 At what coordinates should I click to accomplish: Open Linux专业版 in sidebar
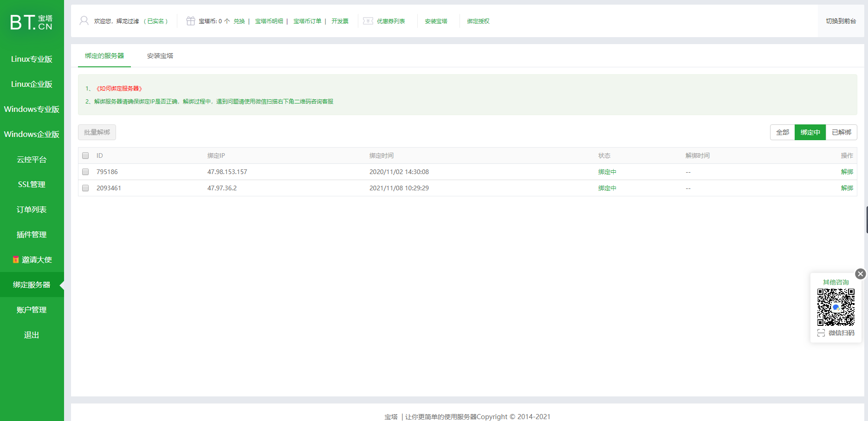tap(32, 59)
